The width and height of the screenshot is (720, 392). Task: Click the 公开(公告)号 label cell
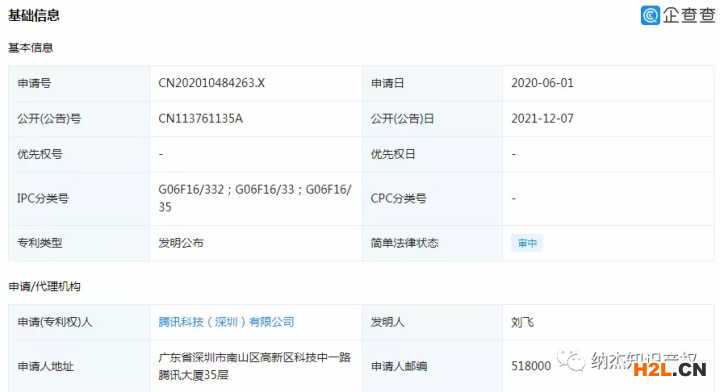coord(79,118)
